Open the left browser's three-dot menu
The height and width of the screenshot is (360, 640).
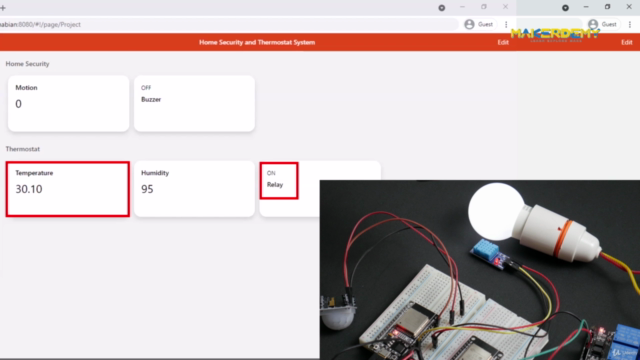point(506,24)
